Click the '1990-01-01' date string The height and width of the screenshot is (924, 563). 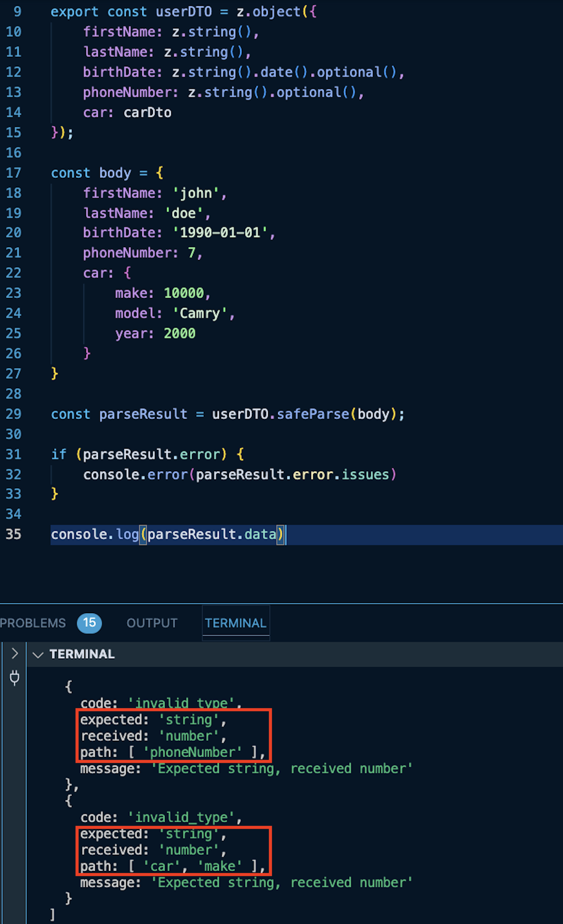pos(220,232)
